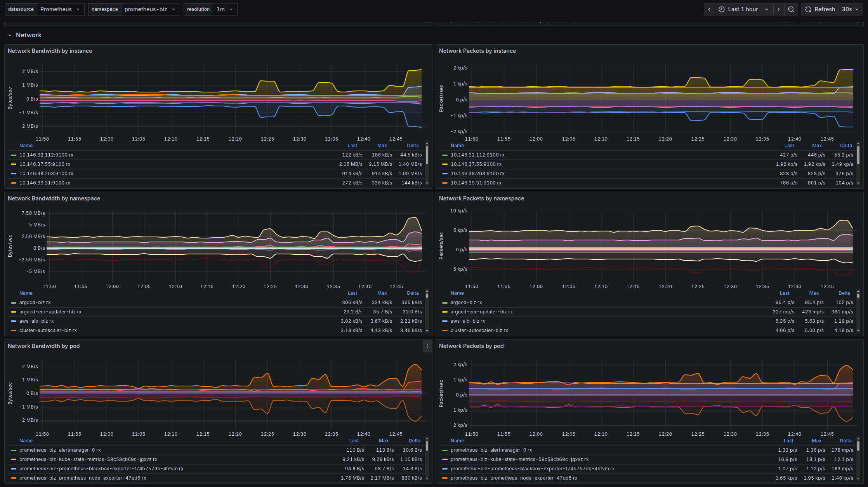Open Network Bandwidth by pod panel menu
Viewport: 868px width, 487px height.
click(x=427, y=346)
